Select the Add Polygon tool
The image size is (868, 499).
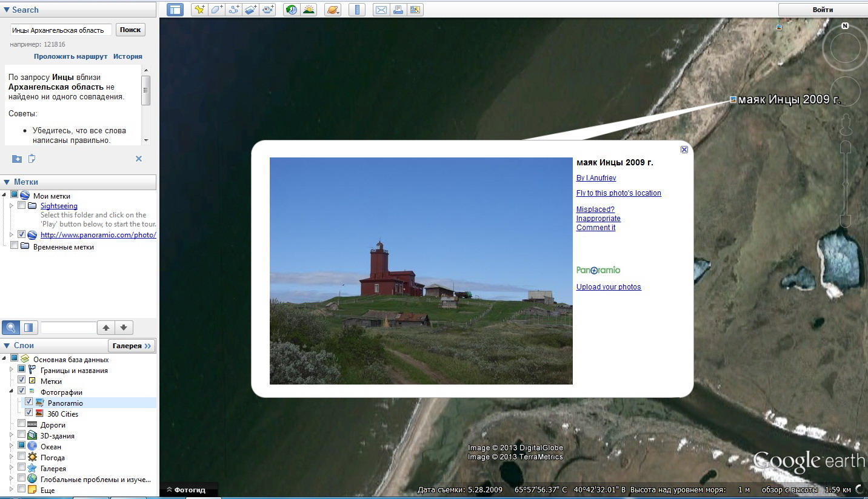(216, 10)
